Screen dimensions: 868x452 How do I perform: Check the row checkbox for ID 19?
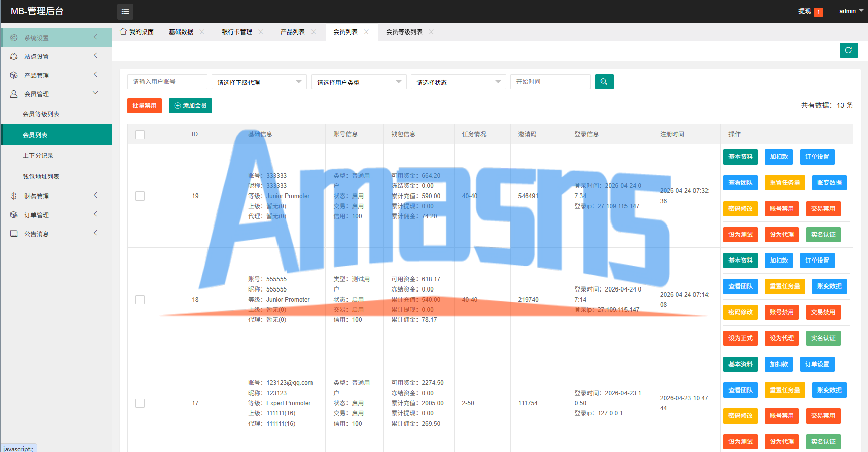click(140, 196)
